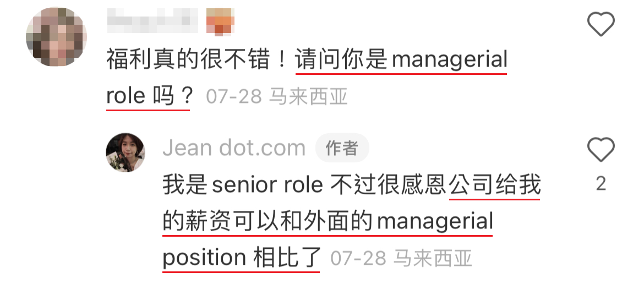Like the first comment about 福利
Screen dimensions: 644x289
coord(601,24)
